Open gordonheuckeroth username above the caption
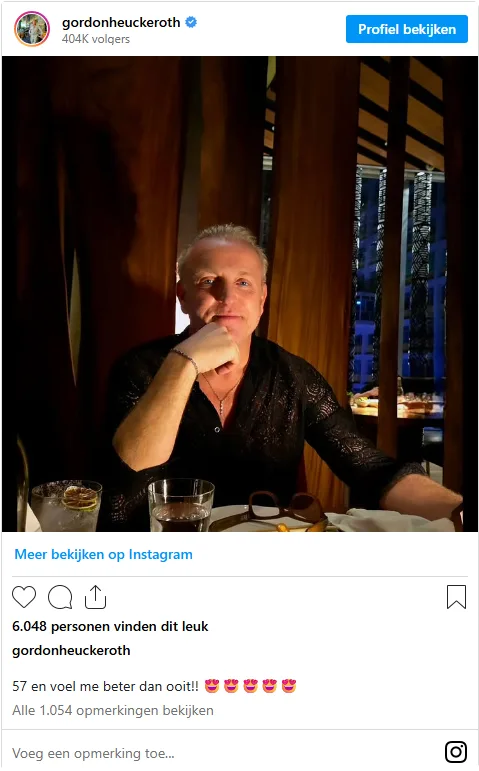Screen dimensions: 479x771 click(71, 651)
